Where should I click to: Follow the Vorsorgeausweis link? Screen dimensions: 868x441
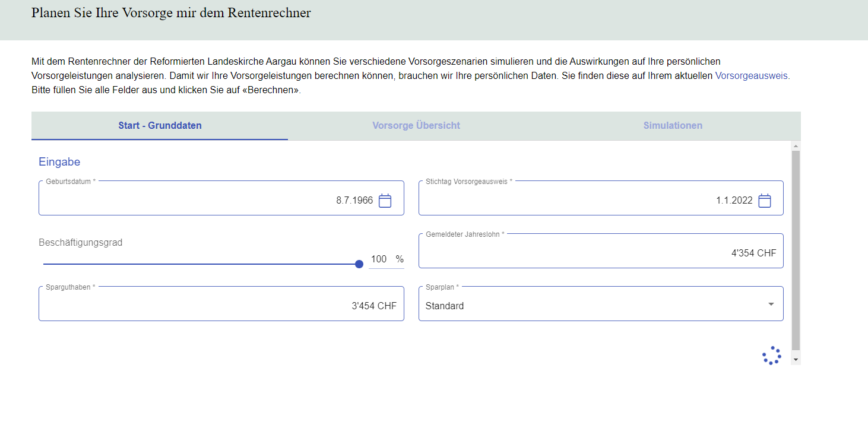(752, 76)
